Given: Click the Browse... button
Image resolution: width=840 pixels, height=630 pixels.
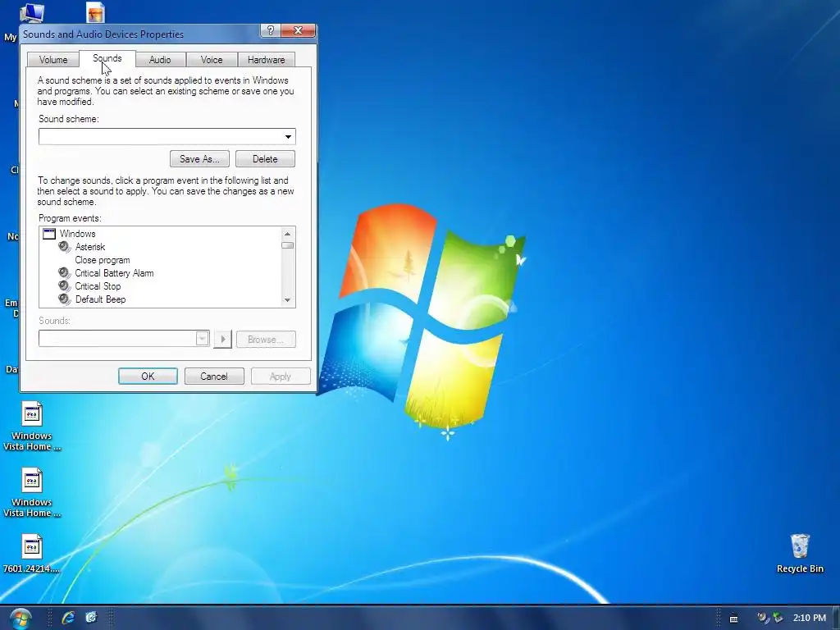Looking at the screenshot, I should [x=266, y=339].
